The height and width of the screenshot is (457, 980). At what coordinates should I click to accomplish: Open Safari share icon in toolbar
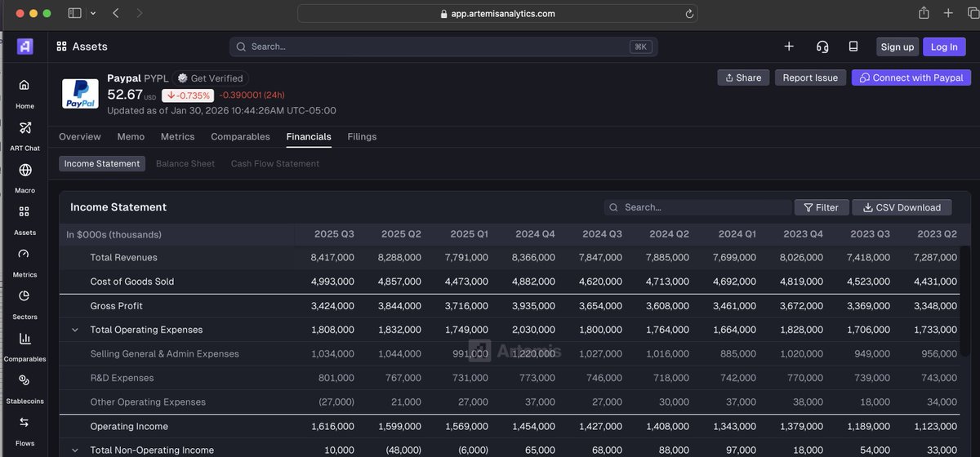(x=924, y=13)
